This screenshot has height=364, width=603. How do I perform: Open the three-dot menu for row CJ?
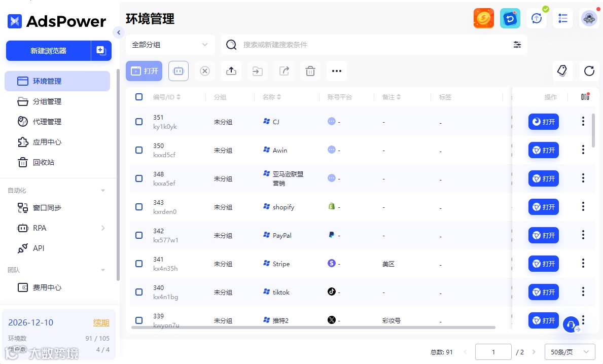583,122
